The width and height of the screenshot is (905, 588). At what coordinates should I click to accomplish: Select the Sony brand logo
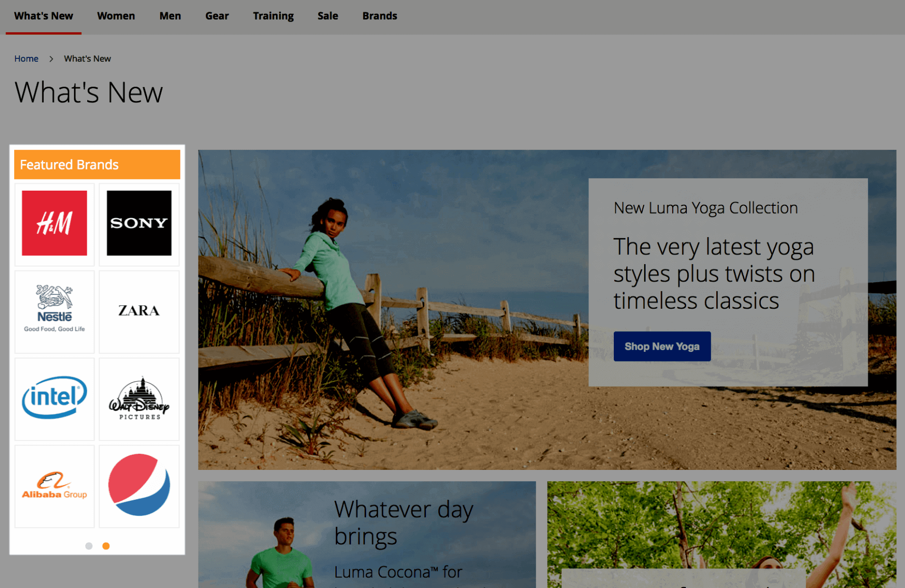(x=139, y=223)
